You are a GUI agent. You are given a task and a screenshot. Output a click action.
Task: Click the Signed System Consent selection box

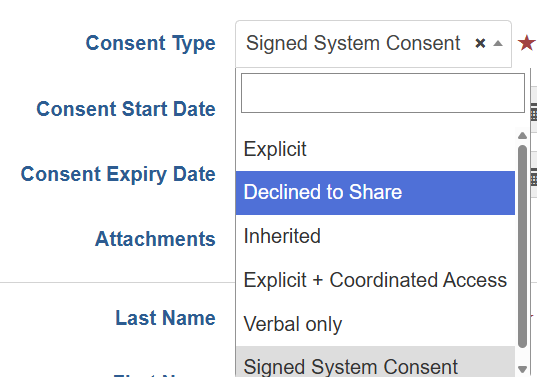click(x=373, y=44)
